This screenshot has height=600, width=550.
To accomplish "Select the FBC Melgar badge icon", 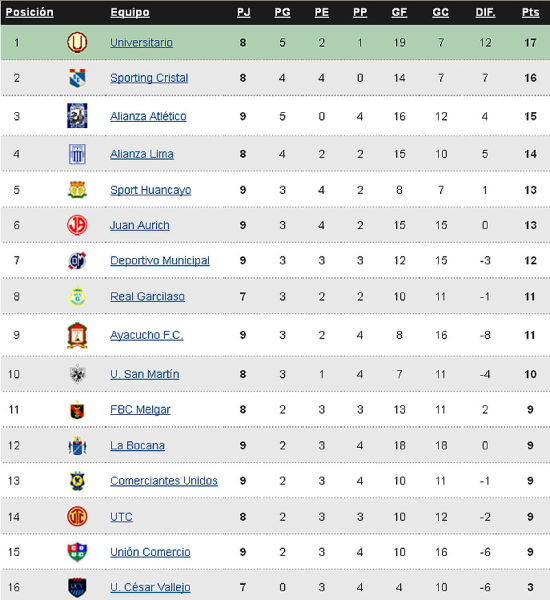I will point(77,410).
